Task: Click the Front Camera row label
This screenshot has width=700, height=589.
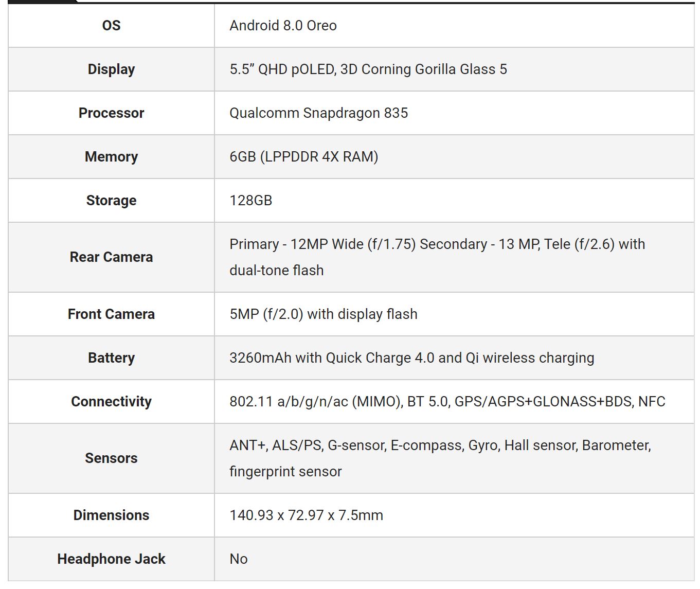Action: click(x=111, y=314)
